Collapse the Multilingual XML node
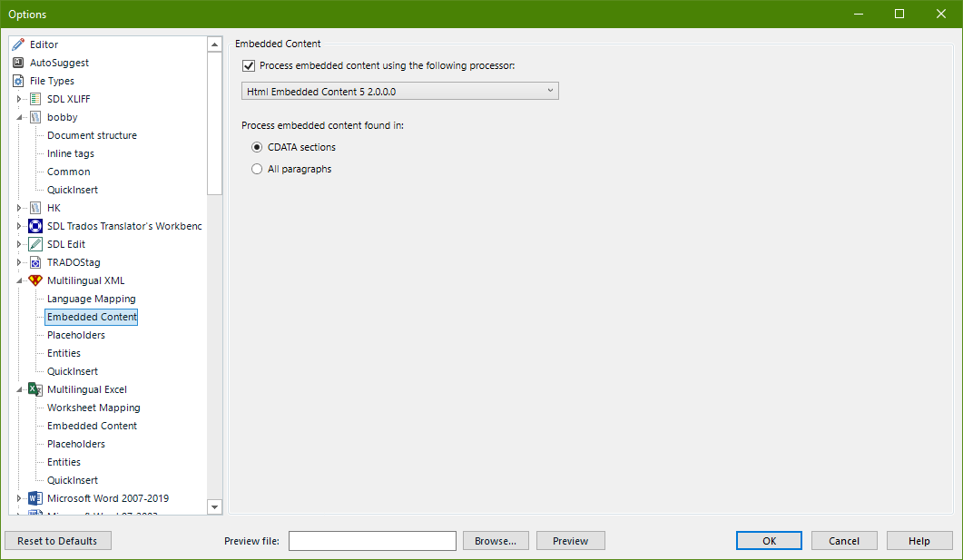 coord(19,280)
